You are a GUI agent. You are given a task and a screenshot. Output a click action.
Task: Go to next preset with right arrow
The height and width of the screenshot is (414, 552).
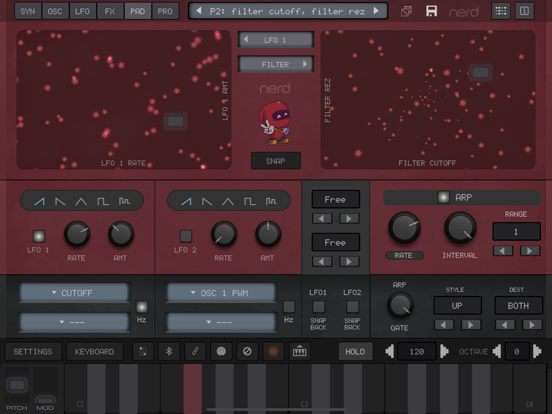(x=376, y=11)
